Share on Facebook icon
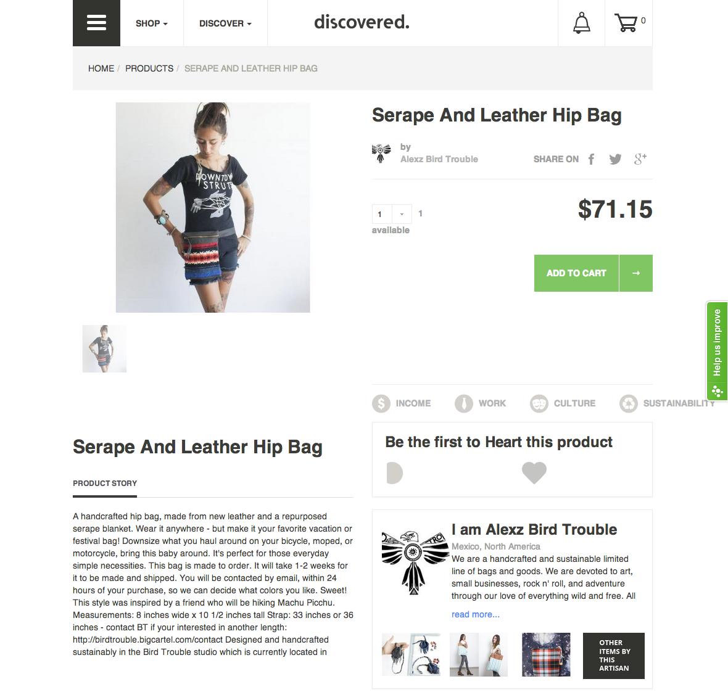 tap(592, 159)
